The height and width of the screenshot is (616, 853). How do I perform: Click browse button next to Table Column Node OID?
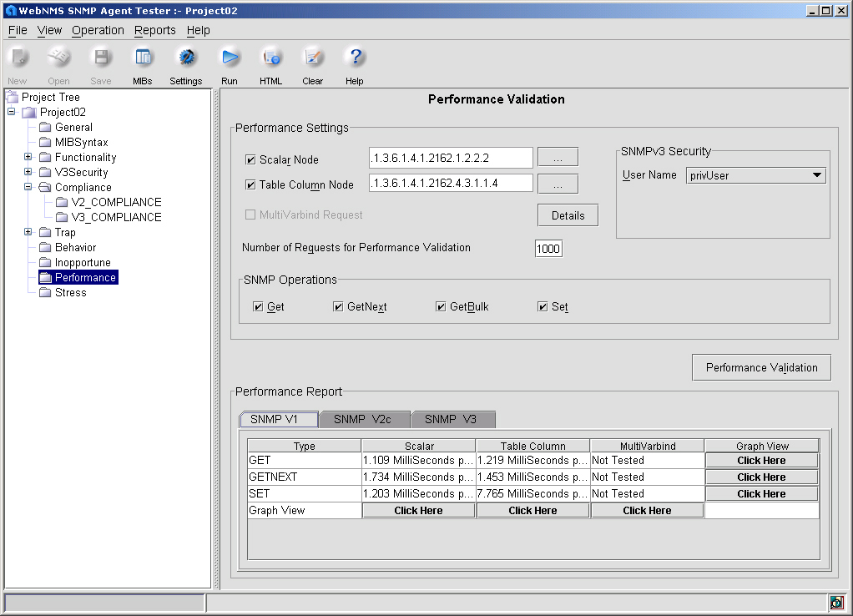point(558,184)
